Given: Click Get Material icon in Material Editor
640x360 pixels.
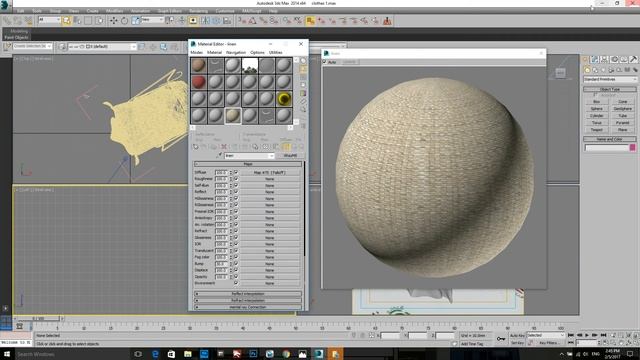Looking at the screenshot, I should click(196, 147).
